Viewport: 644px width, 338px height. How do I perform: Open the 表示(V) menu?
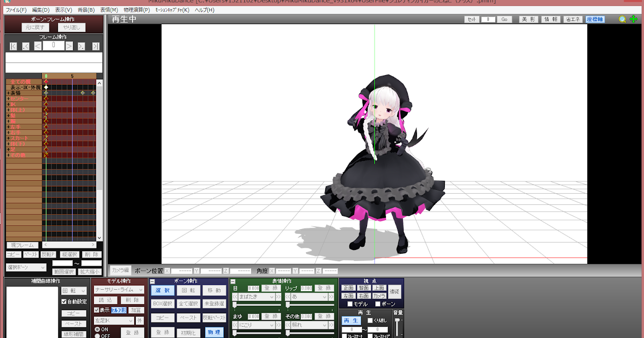point(64,10)
